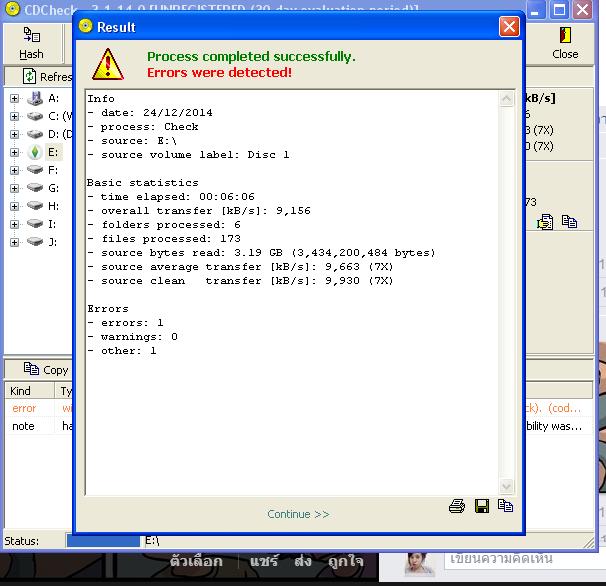Image resolution: width=606 pixels, height=586 pixels.
Task: Click Continue >> link
Action: pyautogui.click(x=298, y=514)
